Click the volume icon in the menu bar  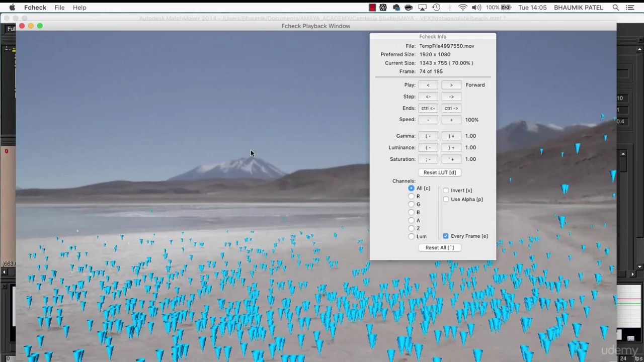[x=477, y=7]
